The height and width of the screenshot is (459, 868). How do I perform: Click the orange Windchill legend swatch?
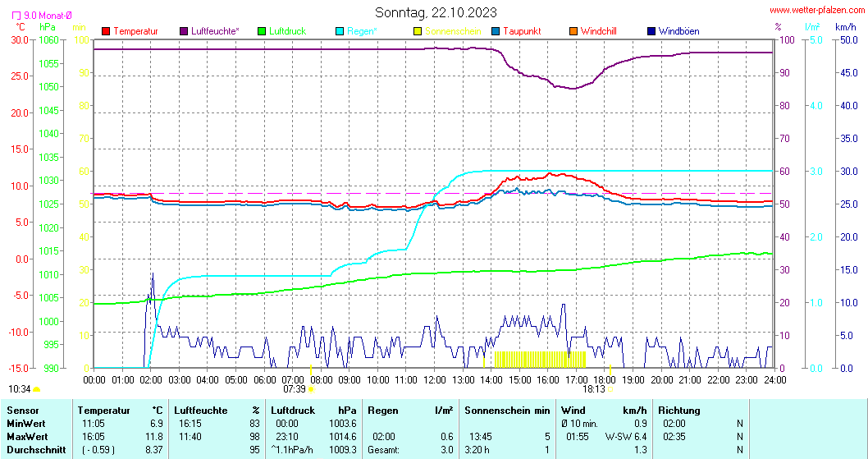click(573, 31)
